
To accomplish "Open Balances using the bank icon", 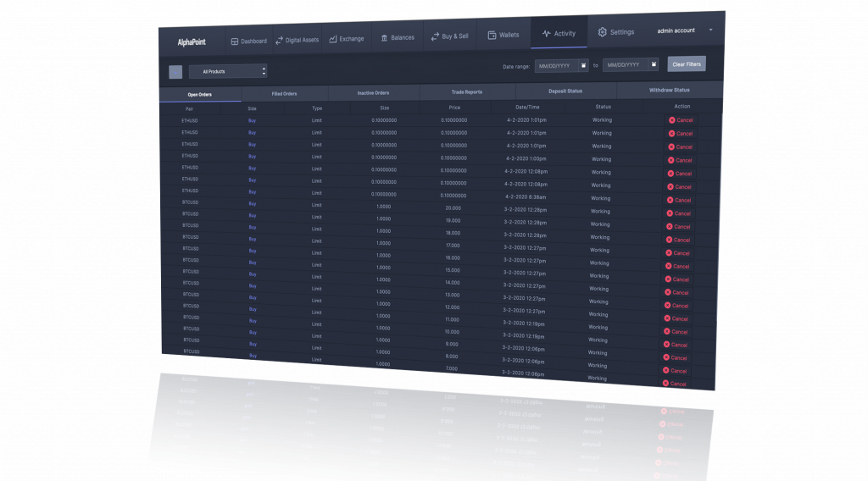I will pyautogui.click(x=384, y=37).
